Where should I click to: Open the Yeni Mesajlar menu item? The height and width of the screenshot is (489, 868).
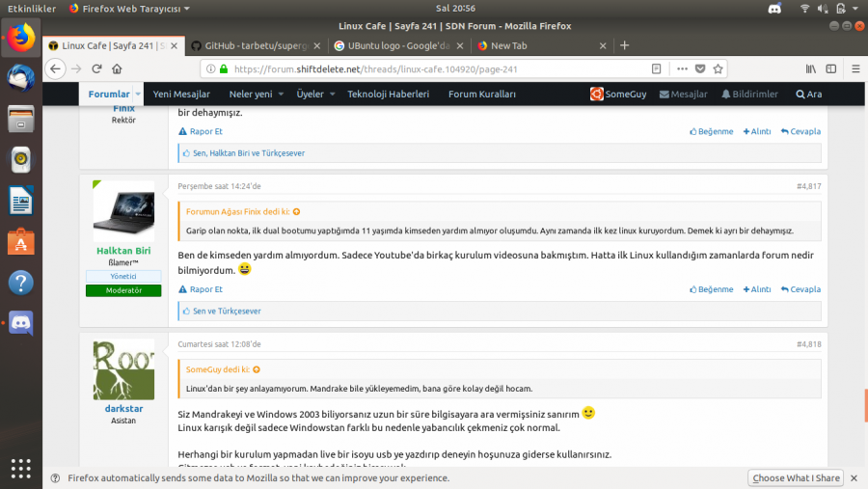pyautogui.click(x=181, y=95)
